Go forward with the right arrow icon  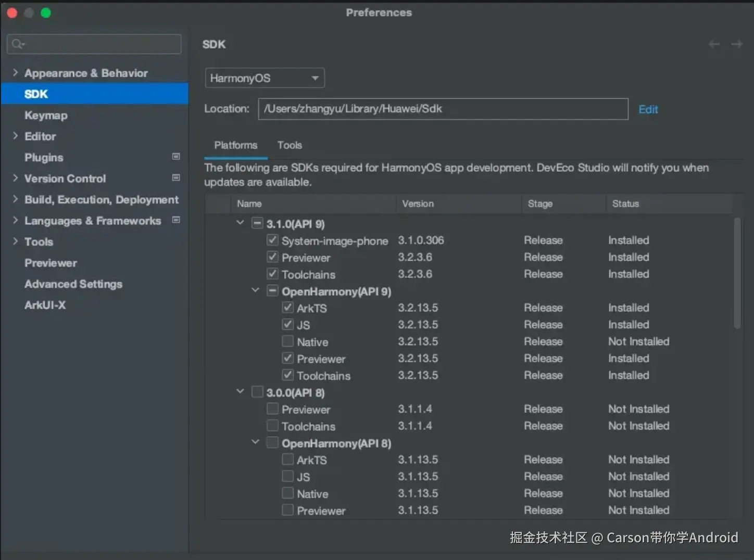coord(737,44)
